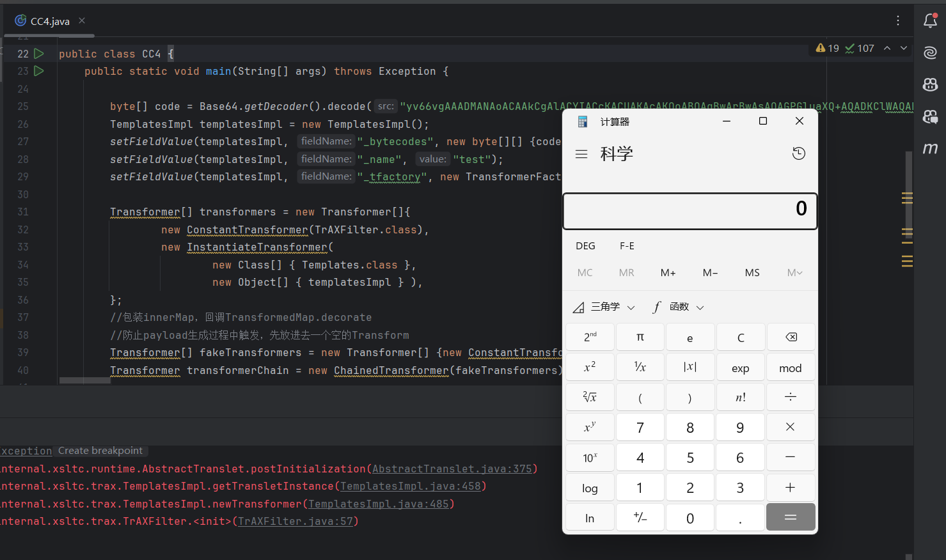Click log button in calculator
This screenshot has height=560, width=946.
[590, 488]
